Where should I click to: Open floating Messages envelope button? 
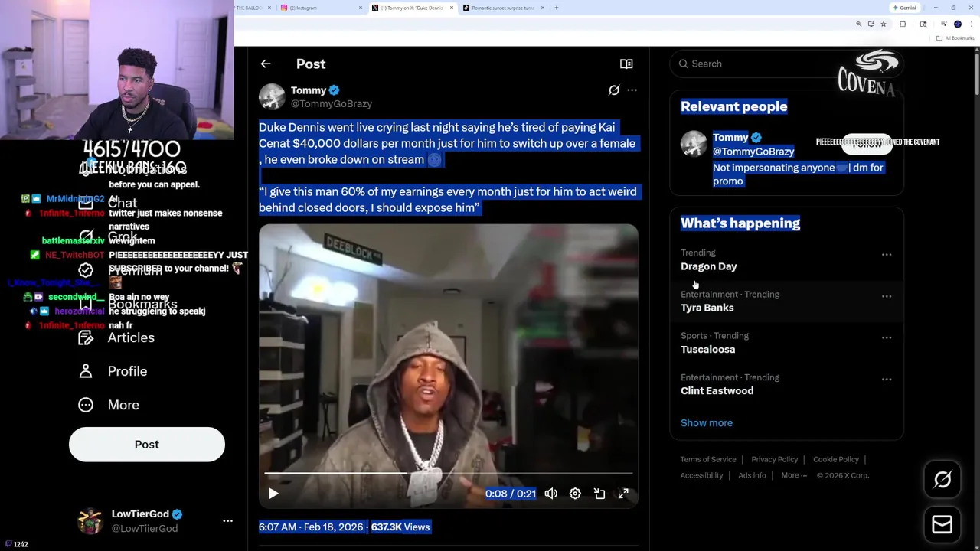pyautogui.click(x=942, y=525)
